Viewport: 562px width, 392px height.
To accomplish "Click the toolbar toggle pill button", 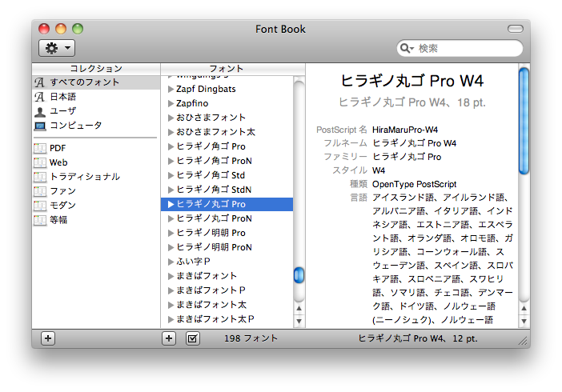I will point(516,29).
